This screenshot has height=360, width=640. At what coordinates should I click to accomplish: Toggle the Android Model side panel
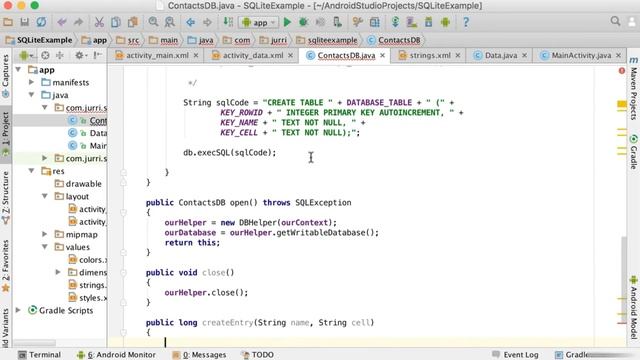(x=633, y=308)
